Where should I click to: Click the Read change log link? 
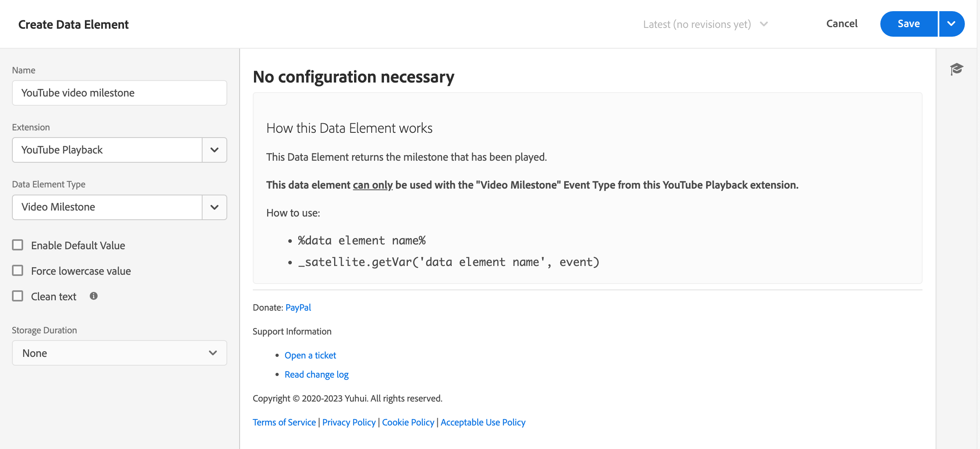point(317,374)
